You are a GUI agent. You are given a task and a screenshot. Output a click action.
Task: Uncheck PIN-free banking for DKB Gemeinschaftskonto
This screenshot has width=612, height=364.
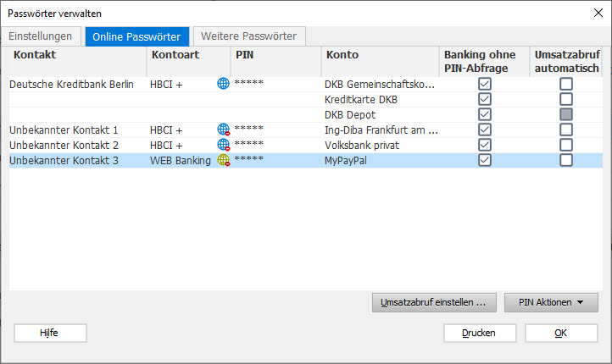point(485,85)
